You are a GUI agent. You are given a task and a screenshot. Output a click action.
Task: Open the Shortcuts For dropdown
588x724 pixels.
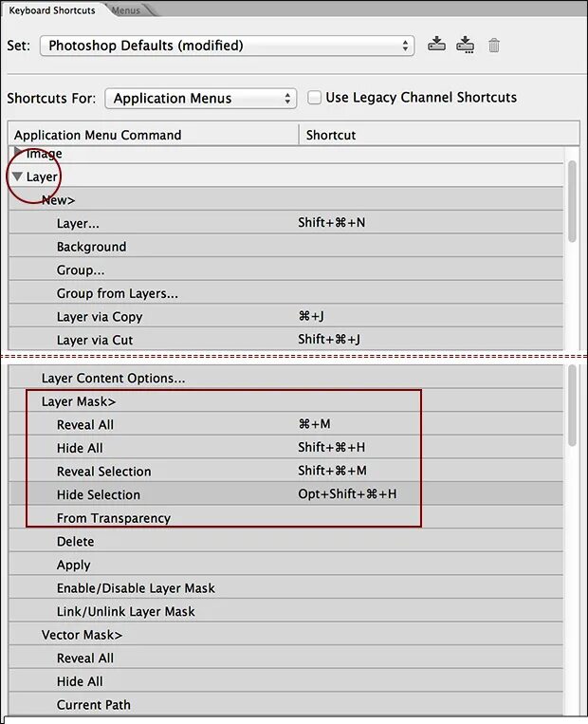click(x=200, y=99)
